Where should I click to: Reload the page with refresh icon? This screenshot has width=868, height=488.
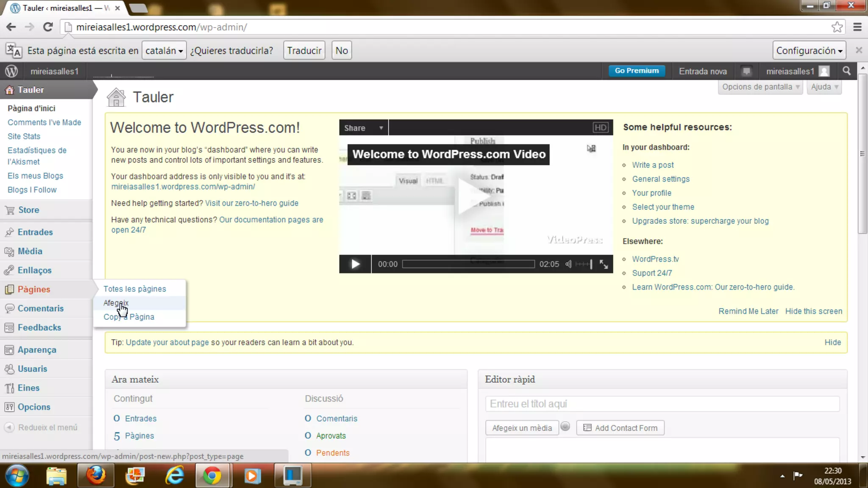(x=48, y=27)
